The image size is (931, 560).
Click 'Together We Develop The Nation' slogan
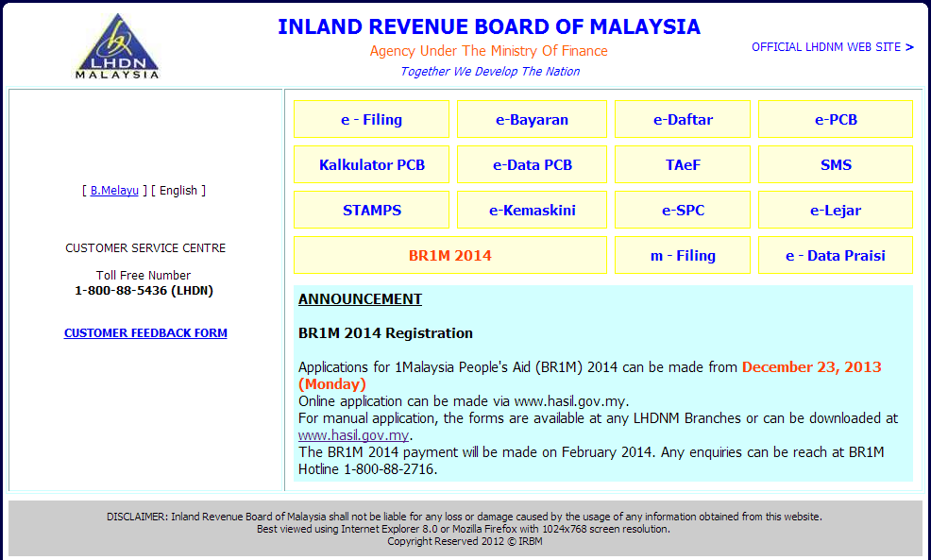[490, 71]
